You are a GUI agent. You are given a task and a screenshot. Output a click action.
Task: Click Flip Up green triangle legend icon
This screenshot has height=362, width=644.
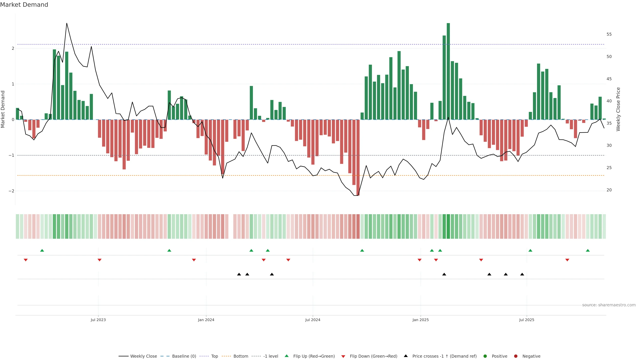coord(287,356)
